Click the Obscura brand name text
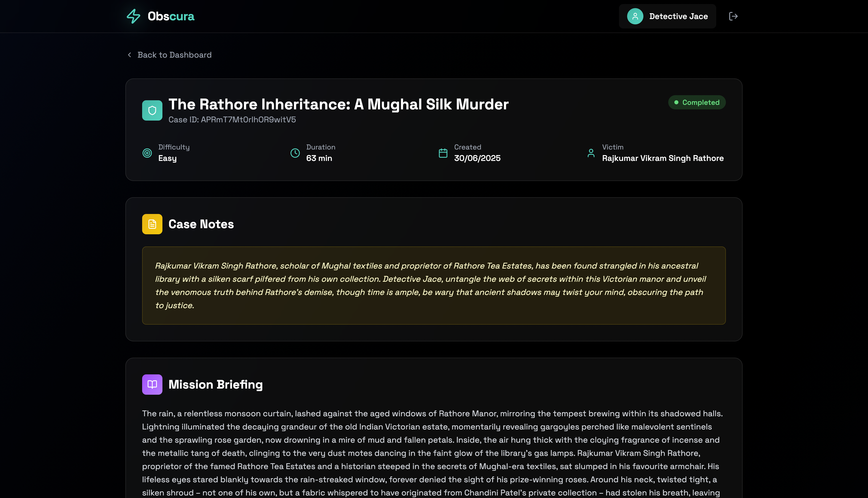This screenshot has width=868, height=498. [x=171, y=16]
